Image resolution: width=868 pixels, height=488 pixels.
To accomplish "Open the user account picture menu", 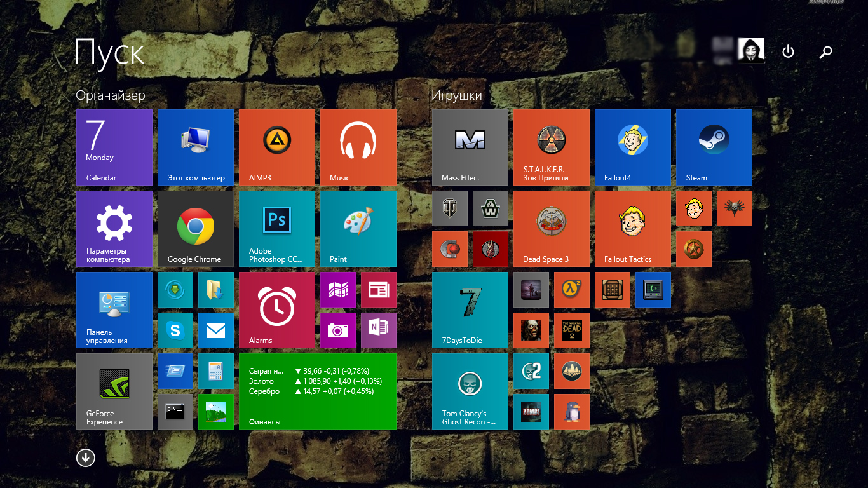I will click(750, 51).
